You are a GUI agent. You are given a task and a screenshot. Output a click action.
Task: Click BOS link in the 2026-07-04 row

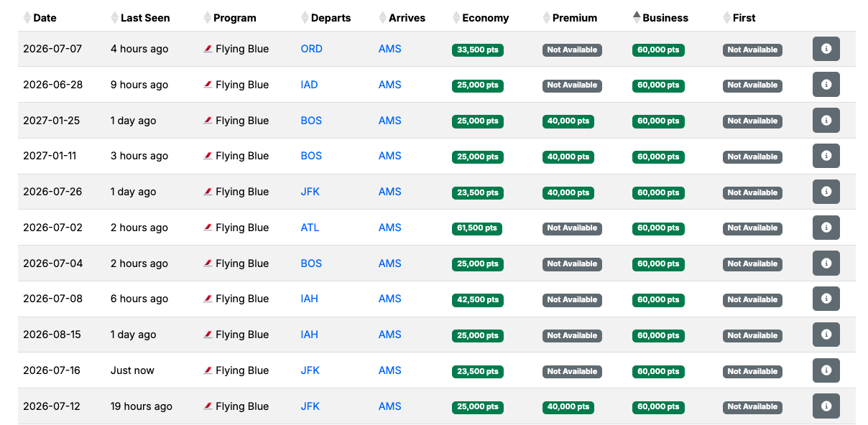312,263
